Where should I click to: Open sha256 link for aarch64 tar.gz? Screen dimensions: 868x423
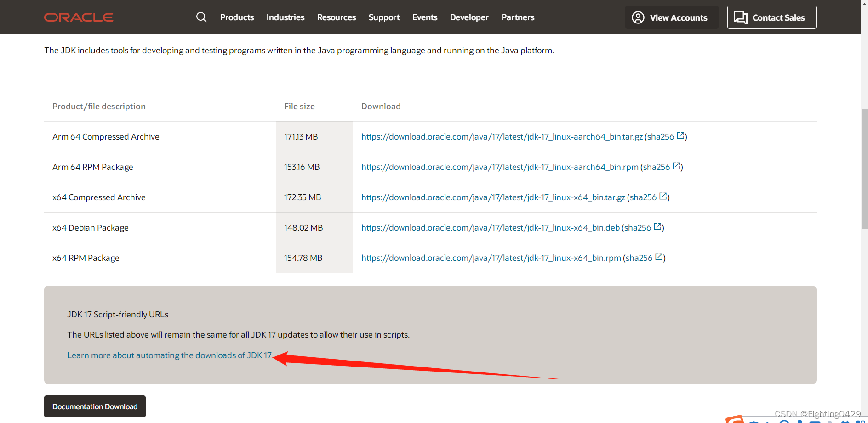coord(661,137)
